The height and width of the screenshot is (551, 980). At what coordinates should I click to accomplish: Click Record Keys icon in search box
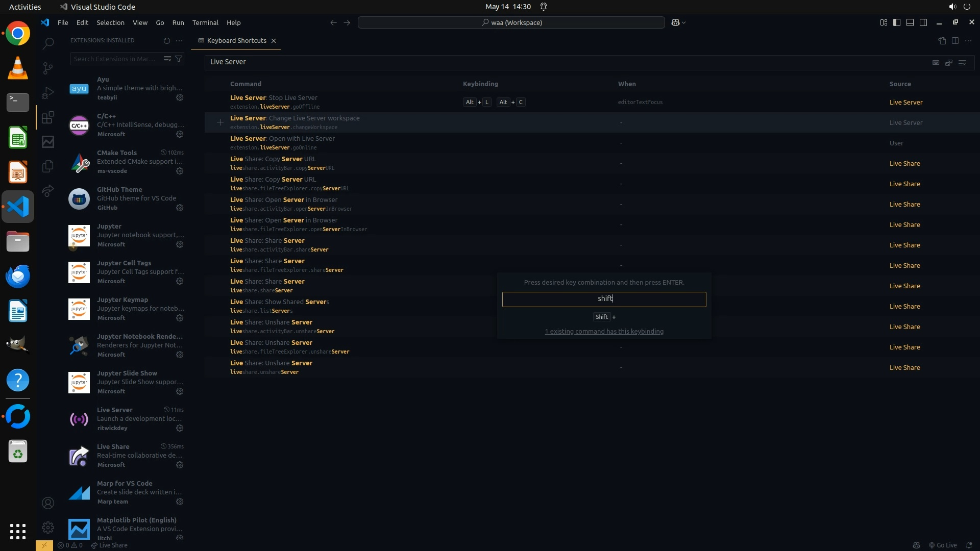[x=936, y=62]
